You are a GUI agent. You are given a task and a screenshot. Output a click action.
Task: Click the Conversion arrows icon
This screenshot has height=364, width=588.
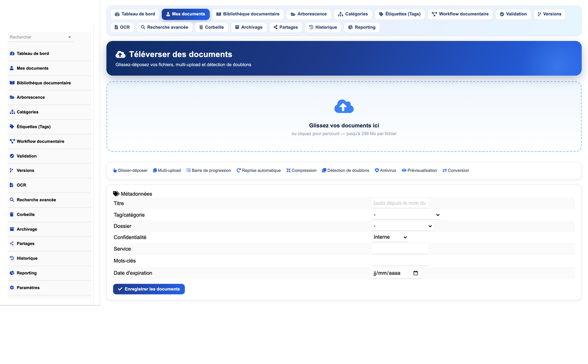point(444,170)
